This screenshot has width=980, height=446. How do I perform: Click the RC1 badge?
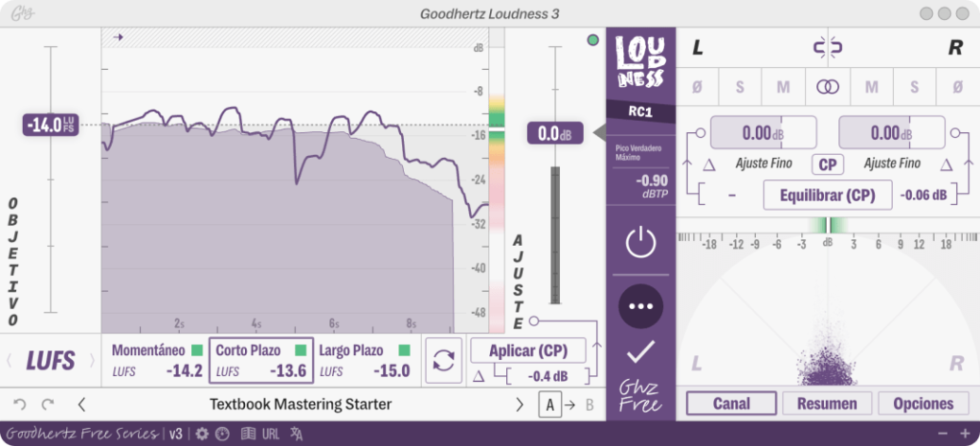640,112
